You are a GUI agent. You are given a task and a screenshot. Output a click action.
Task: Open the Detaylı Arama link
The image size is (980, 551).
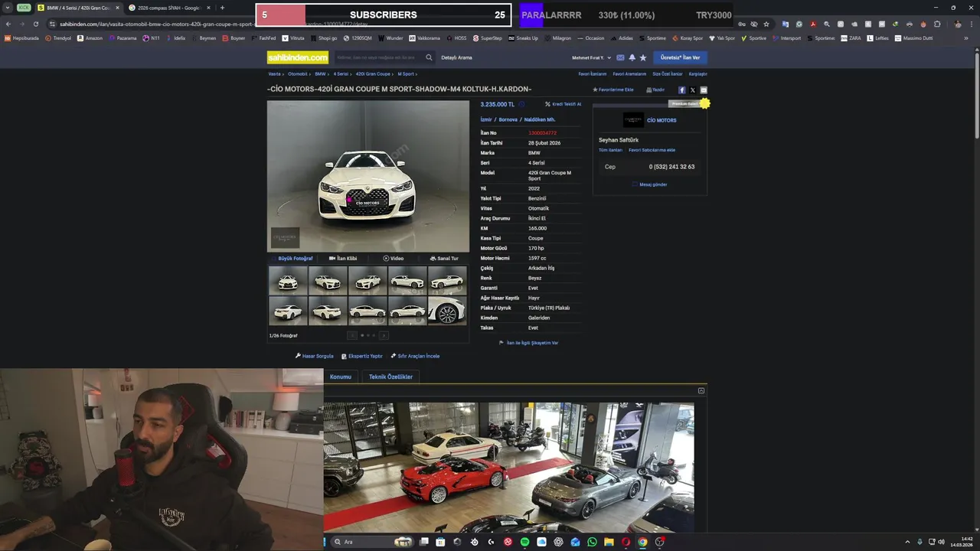tap(456, 57)
